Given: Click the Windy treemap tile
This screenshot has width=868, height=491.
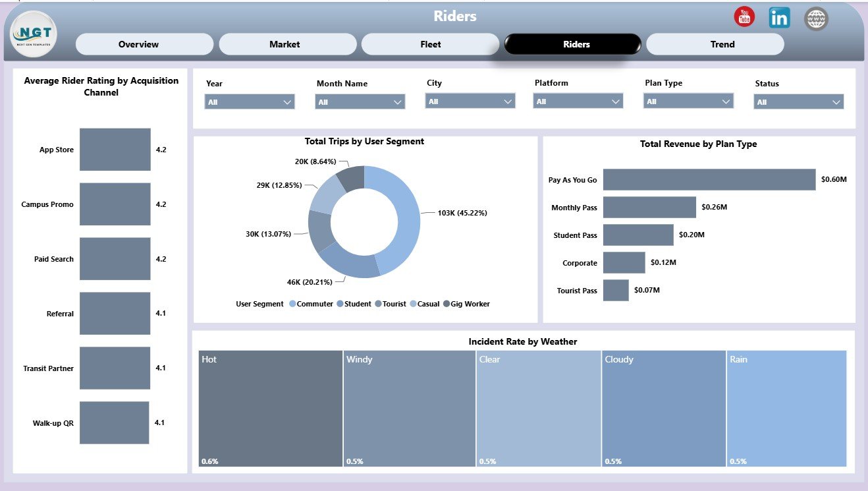Looking at the screenshot, I should click(409, 409).
